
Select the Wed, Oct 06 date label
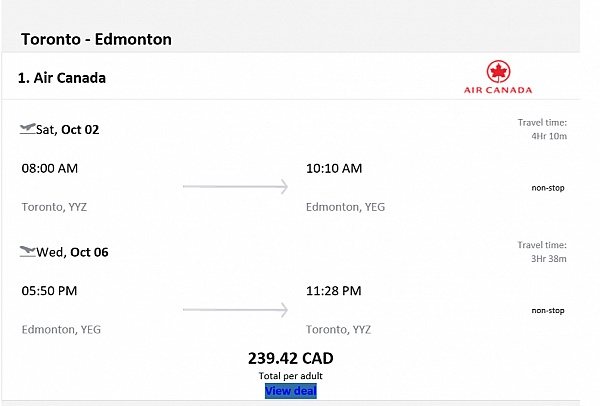(72, 252)
